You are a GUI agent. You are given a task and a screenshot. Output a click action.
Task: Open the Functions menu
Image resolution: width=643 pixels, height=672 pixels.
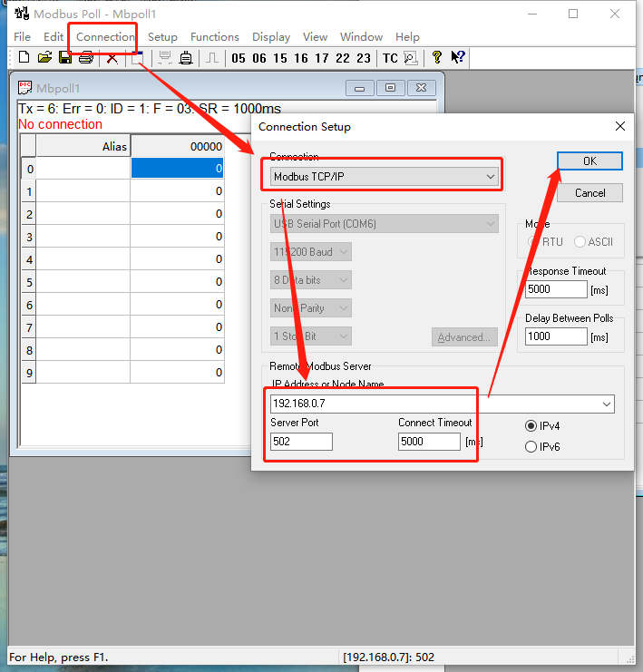[x=214, y=37]
